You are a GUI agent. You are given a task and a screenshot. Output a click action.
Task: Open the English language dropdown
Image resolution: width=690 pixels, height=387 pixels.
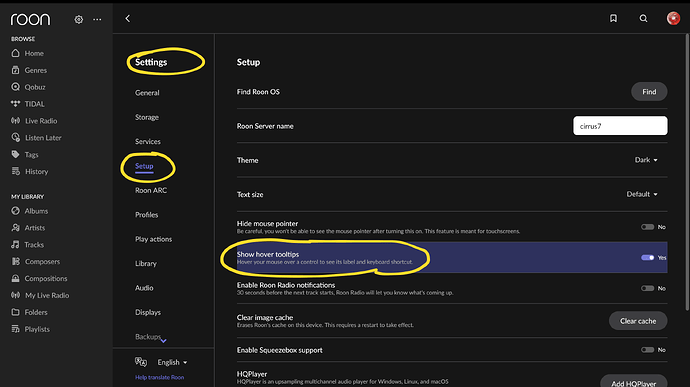(172, 362)
